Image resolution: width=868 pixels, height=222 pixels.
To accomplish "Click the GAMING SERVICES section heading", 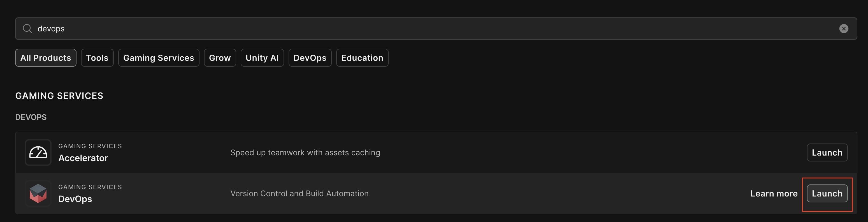I will pos(59,96).
